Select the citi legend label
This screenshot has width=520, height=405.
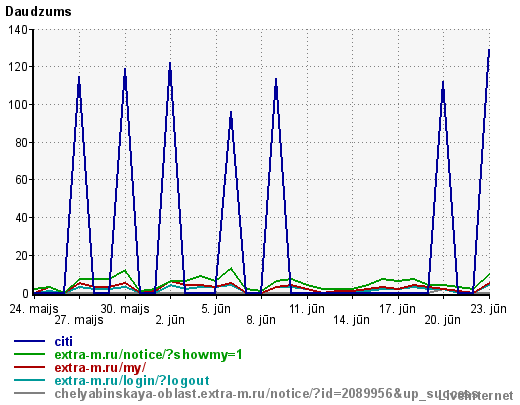pyautogui.click(x=63, y=341)
